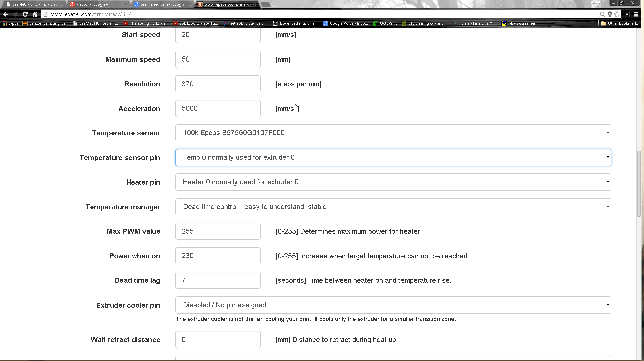
Task: Click the Dead time lag input field
Action: (217, 280)
